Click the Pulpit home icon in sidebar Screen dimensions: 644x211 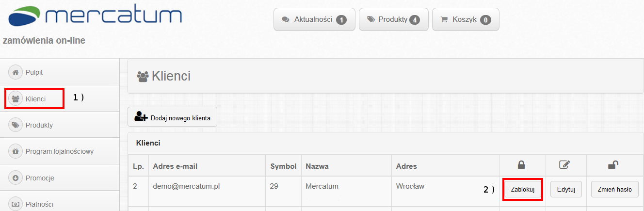point(16,72)
